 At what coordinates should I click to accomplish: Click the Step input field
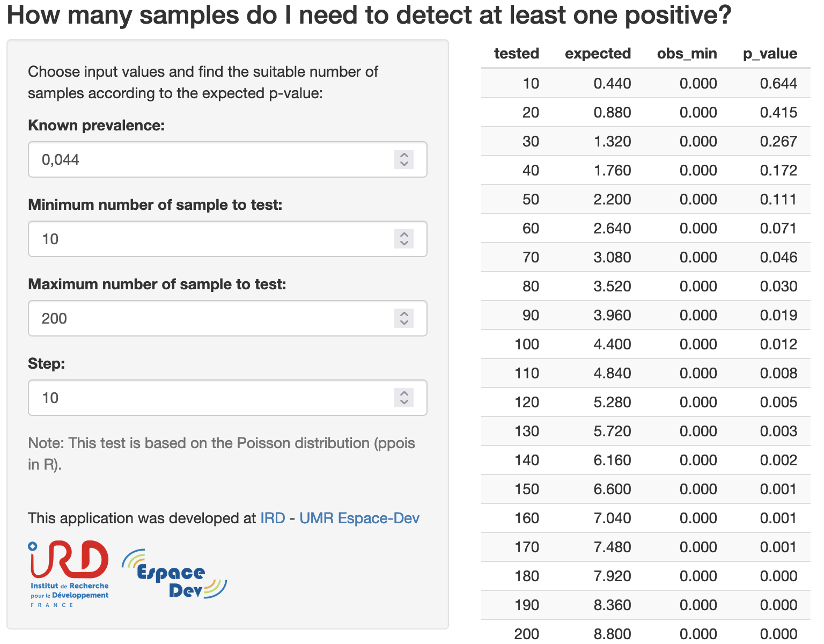tap(227, 398)
